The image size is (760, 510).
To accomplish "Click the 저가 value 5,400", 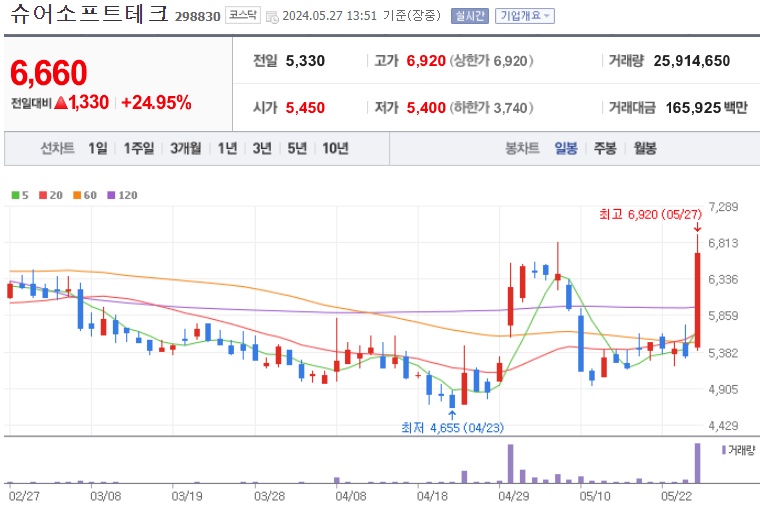I will (x=426, y=108).
